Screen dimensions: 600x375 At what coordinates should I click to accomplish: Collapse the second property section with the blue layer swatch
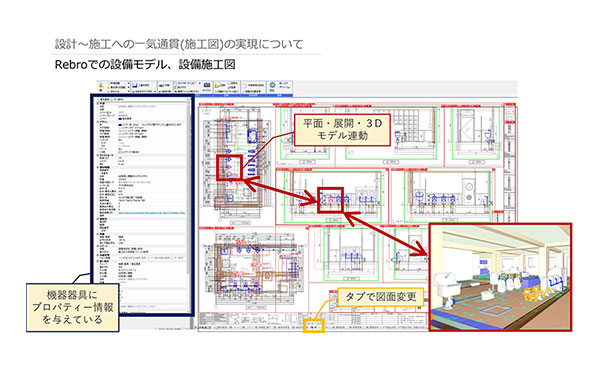98,122
